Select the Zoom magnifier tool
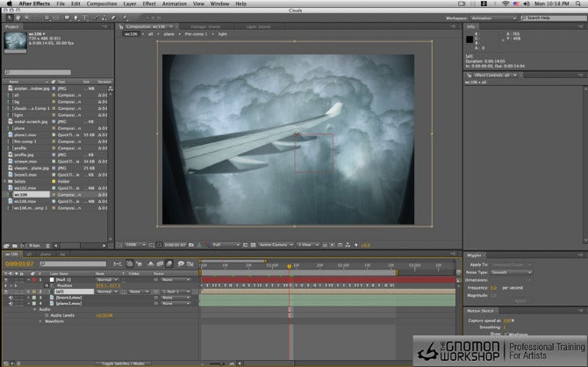Screen dimensions: 588x367 (27, 18)
